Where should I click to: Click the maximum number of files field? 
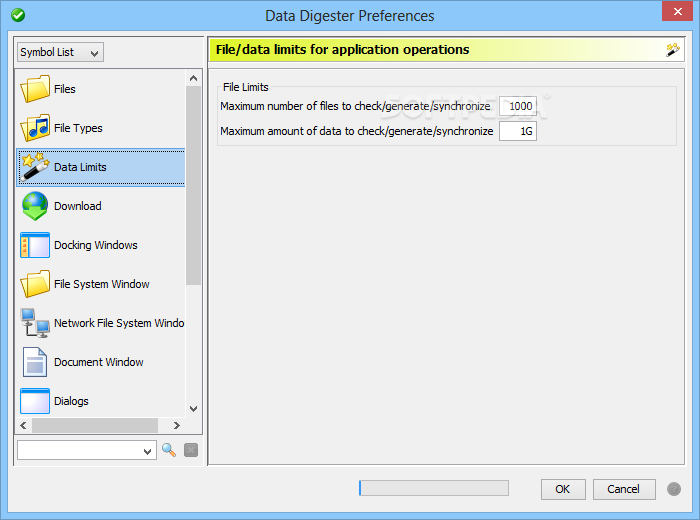[518, 106]
